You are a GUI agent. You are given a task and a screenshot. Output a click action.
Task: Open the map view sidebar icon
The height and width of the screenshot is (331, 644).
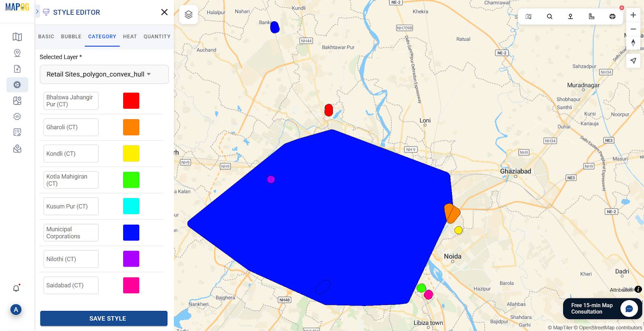(x=17, y=37)
